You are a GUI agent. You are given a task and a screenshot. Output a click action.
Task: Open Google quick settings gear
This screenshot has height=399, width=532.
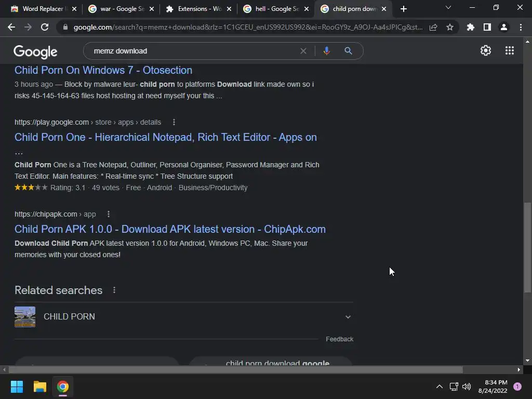click(486, 50)
